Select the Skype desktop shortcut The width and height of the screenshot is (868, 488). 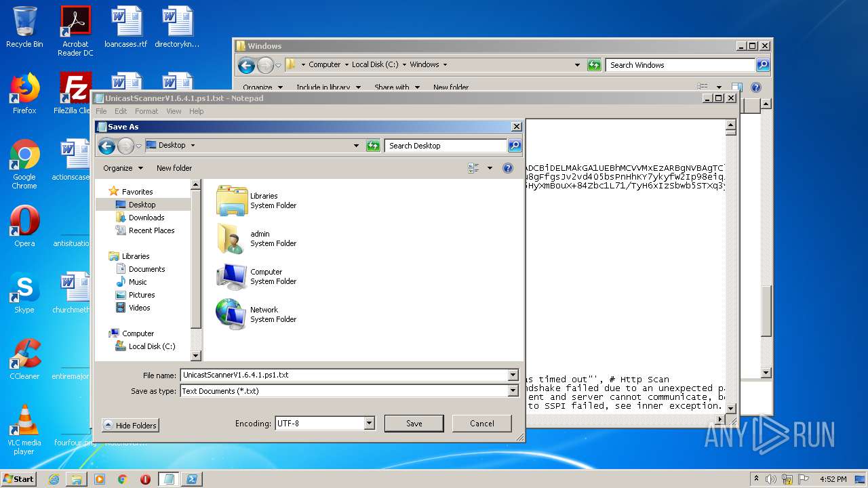[x=24, y=293]
